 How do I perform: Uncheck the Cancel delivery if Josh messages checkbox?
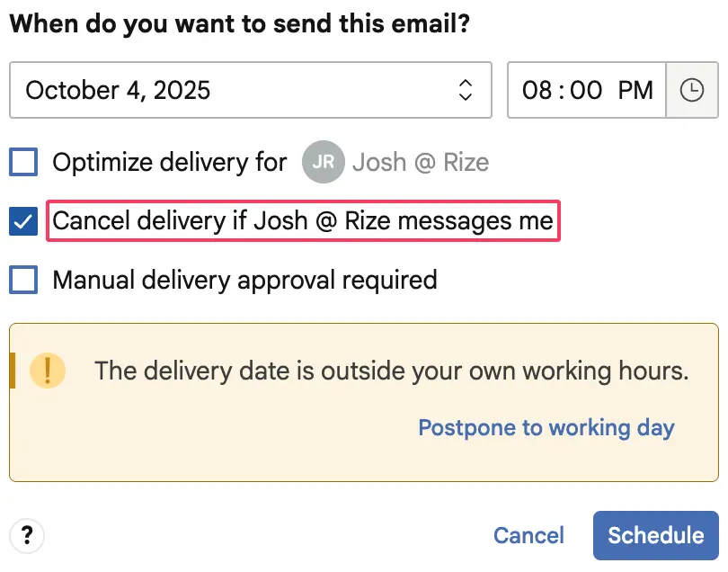click(x=23, y=221)
